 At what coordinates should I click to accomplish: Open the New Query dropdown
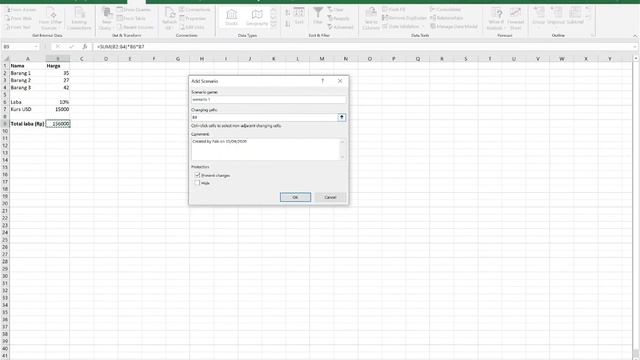(106, 19)
